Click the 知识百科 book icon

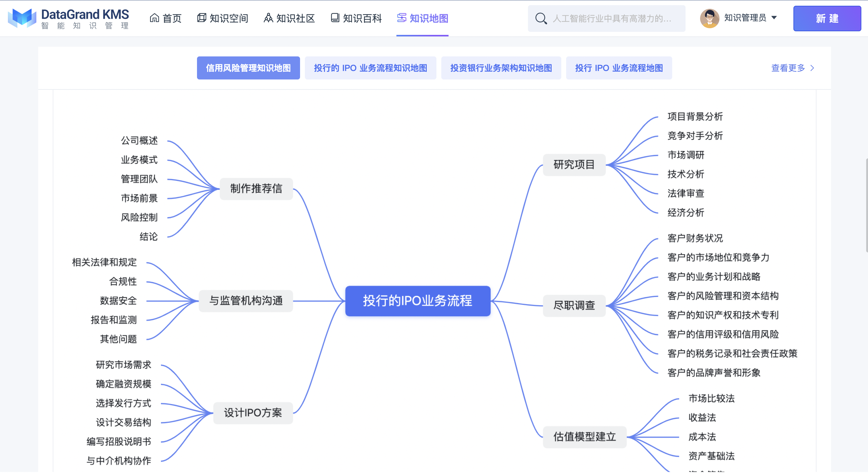coord(335,18)
